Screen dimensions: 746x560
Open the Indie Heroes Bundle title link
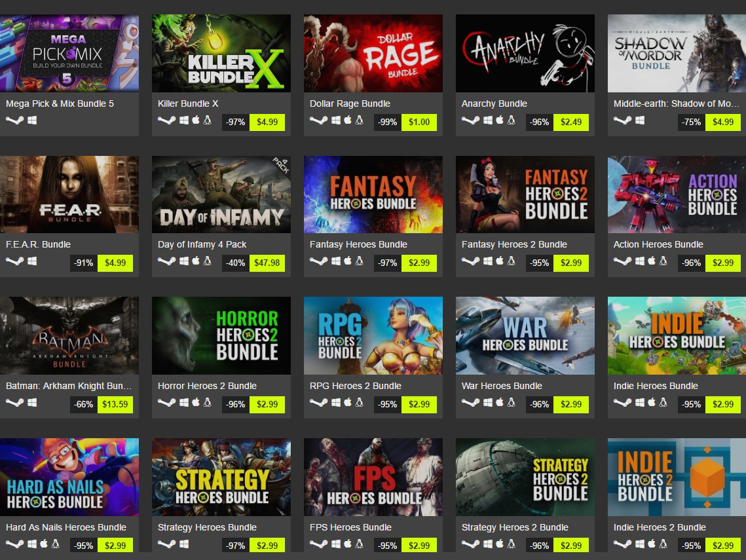pos(656,386)
